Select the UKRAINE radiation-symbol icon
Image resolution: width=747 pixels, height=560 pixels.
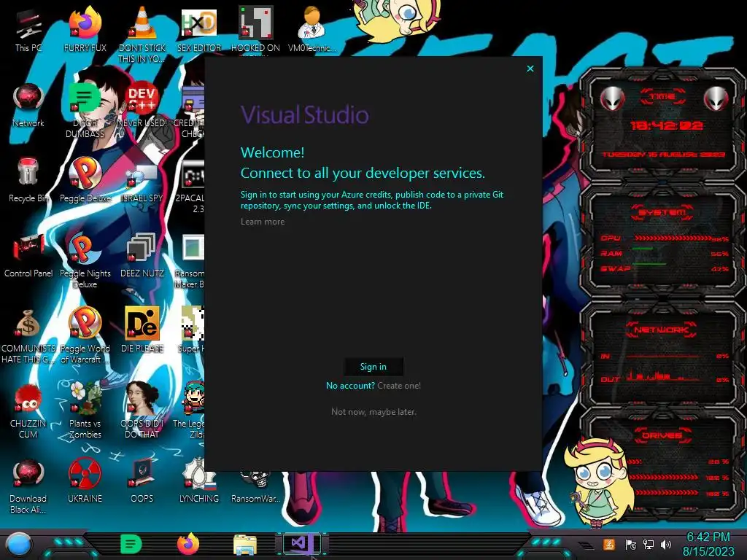click(x=85, y=481)
